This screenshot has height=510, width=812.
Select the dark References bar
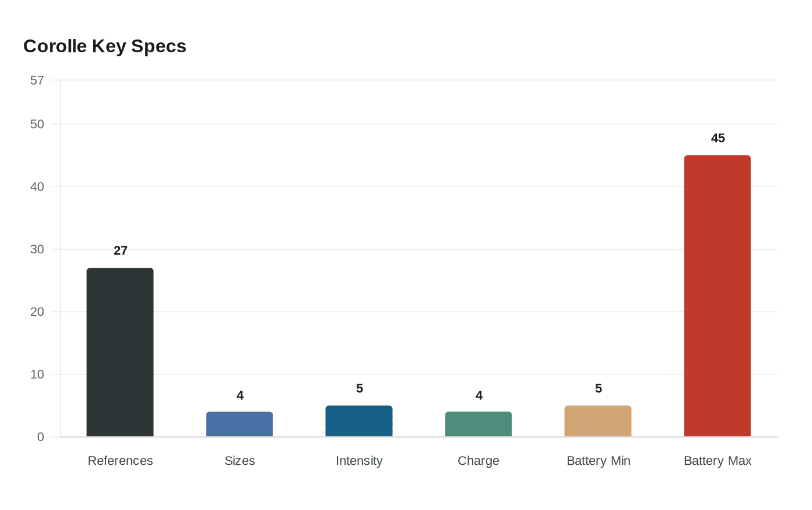pos(120,352)
